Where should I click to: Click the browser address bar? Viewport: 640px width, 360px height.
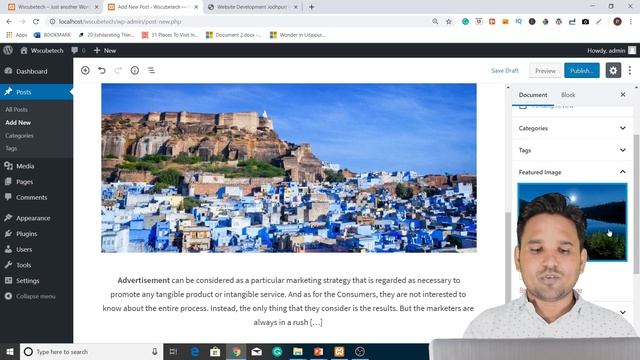[241, 22]
